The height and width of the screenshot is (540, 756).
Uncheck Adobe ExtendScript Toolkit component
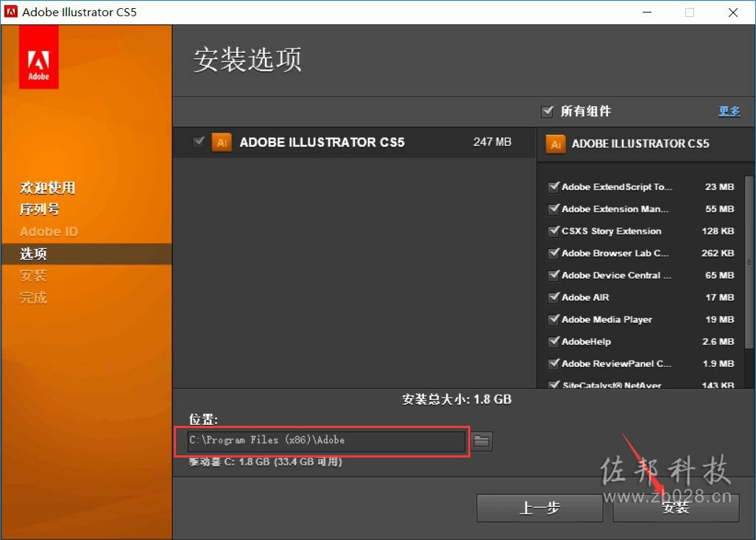554,186
